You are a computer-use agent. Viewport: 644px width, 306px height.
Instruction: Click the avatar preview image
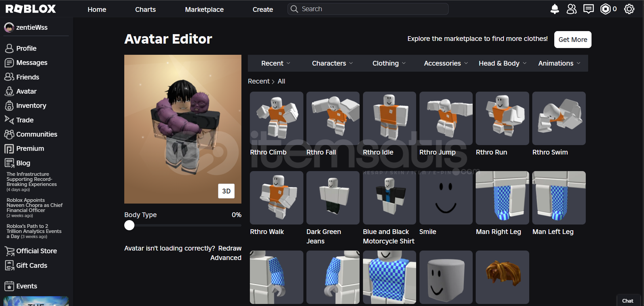[x=183, y=129]
